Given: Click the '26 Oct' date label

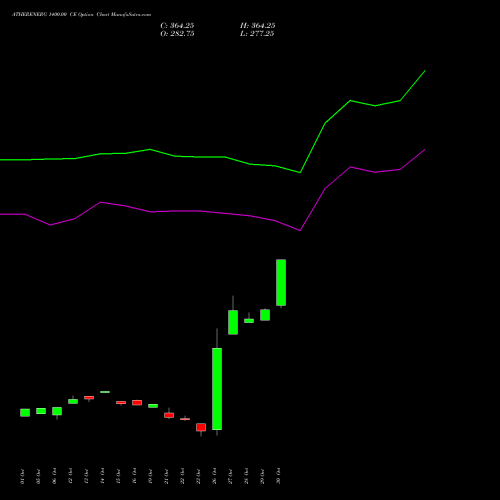Looking at the screenshot, I should click(x=214, y=476).
